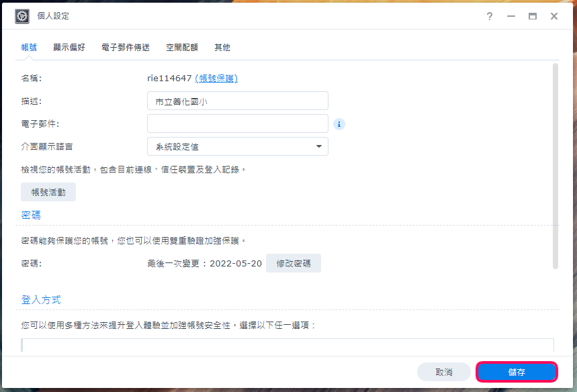Switch to the 帳號 tab
Viewport: 577px width, 392px height.
tap(29, 48)
